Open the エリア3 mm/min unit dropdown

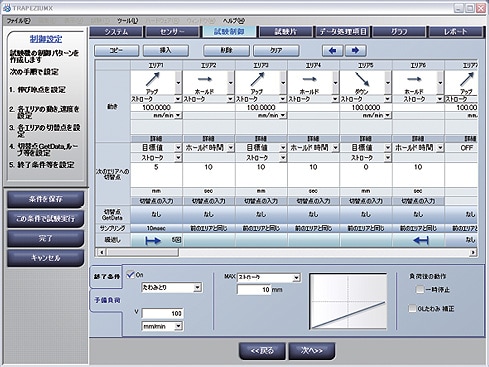[283, 115]
